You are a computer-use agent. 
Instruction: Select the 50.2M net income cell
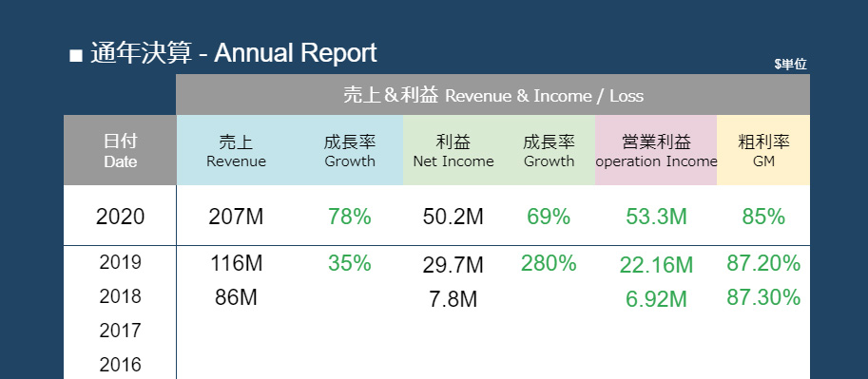453,217
